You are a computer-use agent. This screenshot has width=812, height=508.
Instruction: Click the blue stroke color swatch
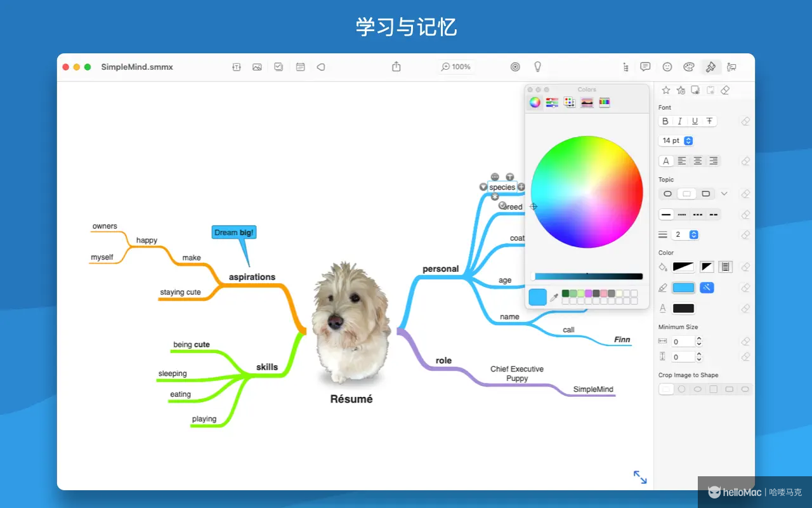(x=683, y=288)
